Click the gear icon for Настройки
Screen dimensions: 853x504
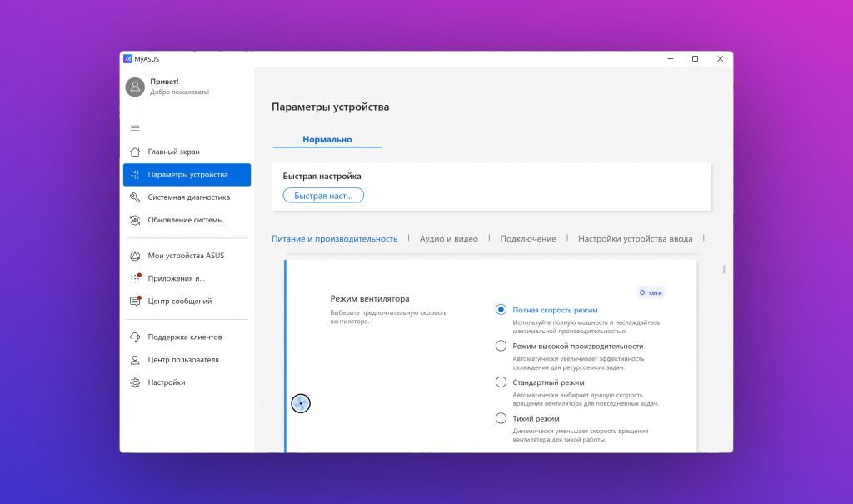135,382
